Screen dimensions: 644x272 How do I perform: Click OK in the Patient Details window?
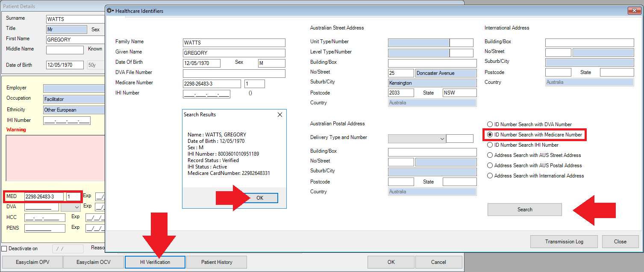(391, 262)
